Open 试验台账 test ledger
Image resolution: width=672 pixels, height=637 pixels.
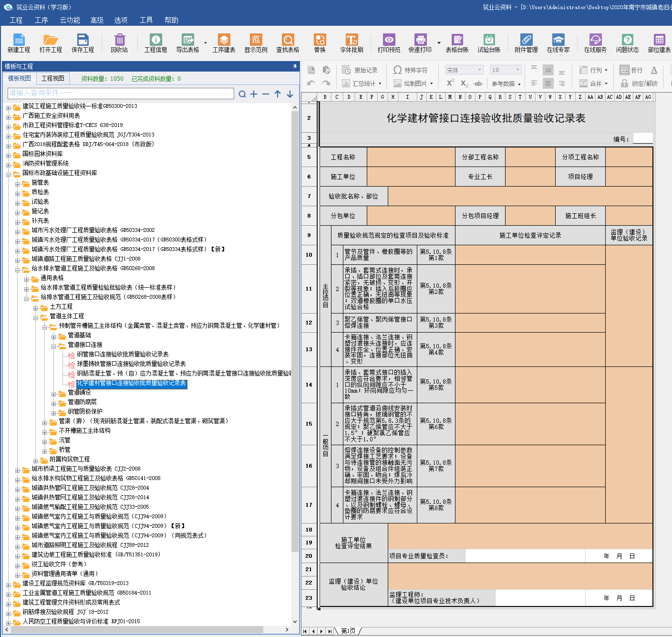(x=489, y=43)
